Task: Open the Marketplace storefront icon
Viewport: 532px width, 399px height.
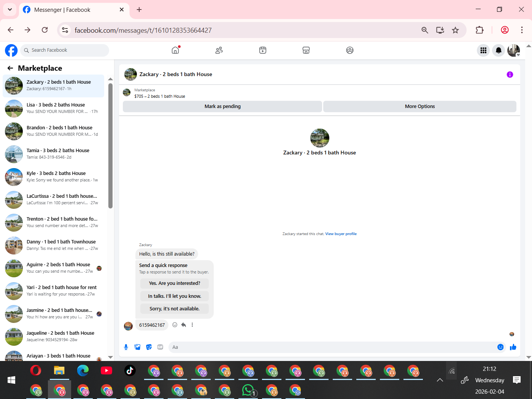Action: 306,50
